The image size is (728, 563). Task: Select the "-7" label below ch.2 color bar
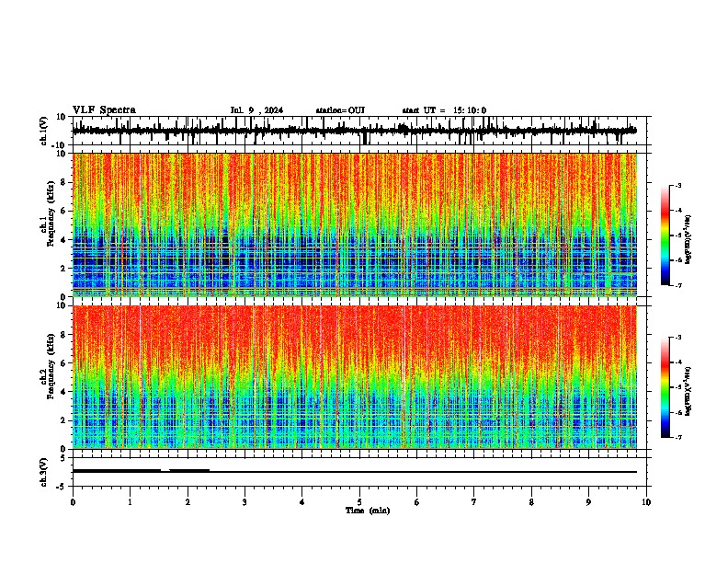(x=677, y=437)
